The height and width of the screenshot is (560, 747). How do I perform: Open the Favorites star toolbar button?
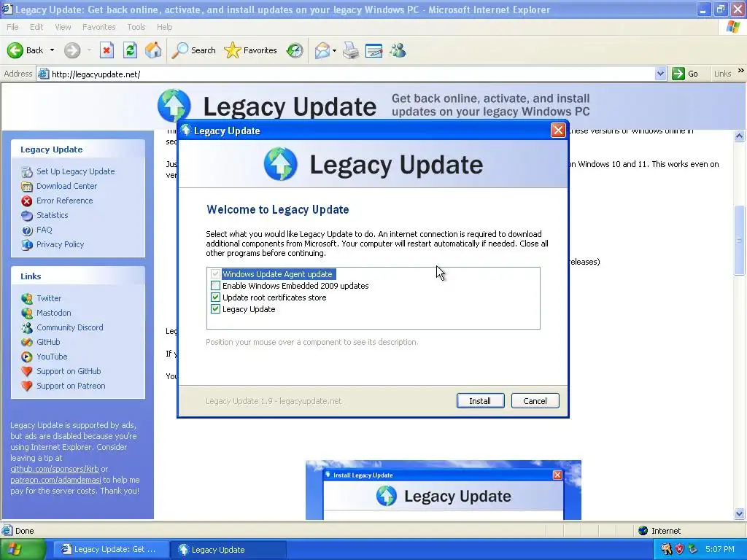tap(250, 50)
